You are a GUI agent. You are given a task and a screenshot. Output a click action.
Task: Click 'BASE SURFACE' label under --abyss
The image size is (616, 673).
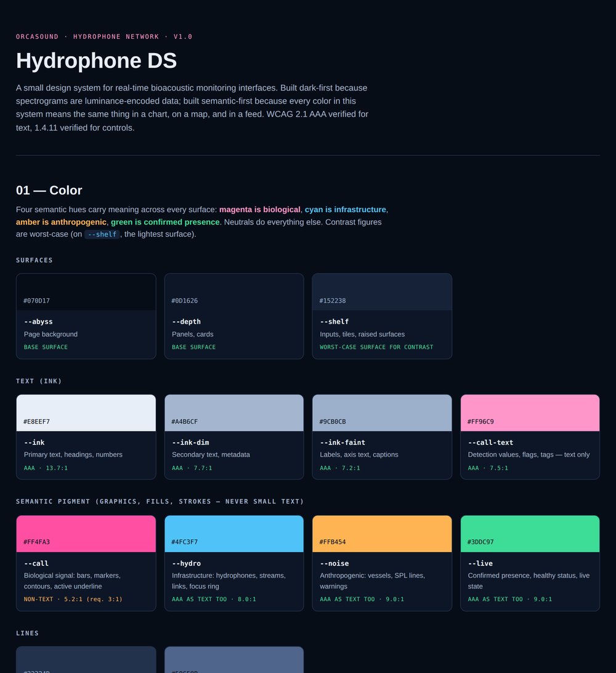(46, 347)
